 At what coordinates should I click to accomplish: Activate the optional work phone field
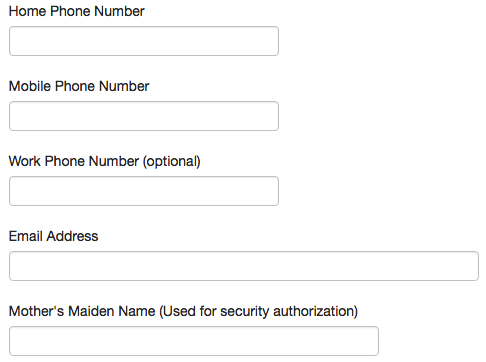pos(144,191)
